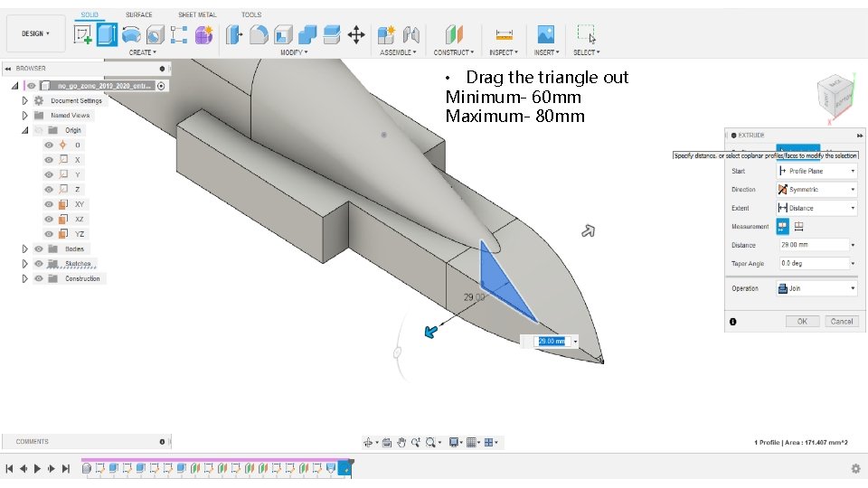The width and height of the screenshot is (868, 488).
Task: Toggle visibility of the XY plane
Action: 49,204
